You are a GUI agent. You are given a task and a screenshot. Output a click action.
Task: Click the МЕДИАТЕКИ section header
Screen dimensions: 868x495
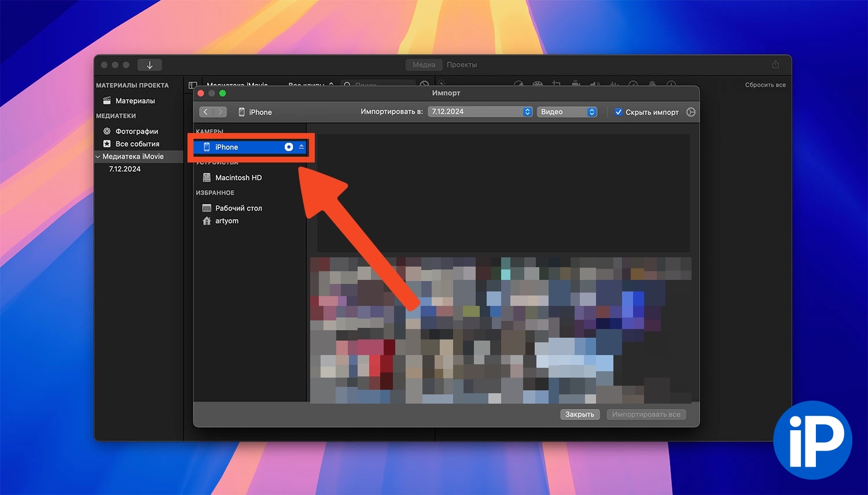coord(116,116)
